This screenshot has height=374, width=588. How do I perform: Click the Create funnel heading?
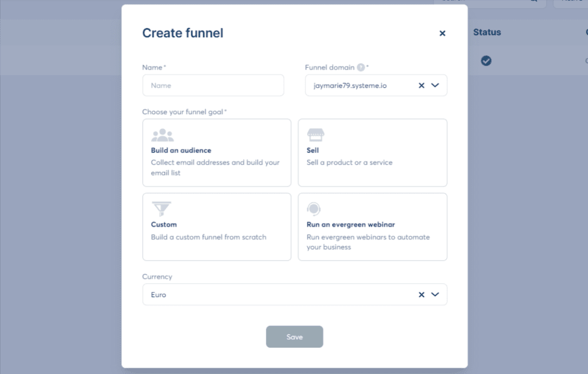pyautogui.click(x=183, y=33)
